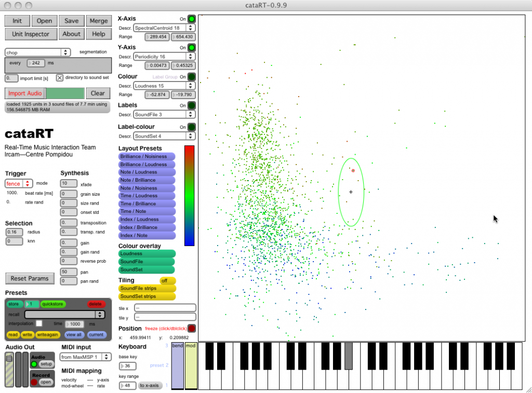Click the red Position freeze button

pos(191,328)
